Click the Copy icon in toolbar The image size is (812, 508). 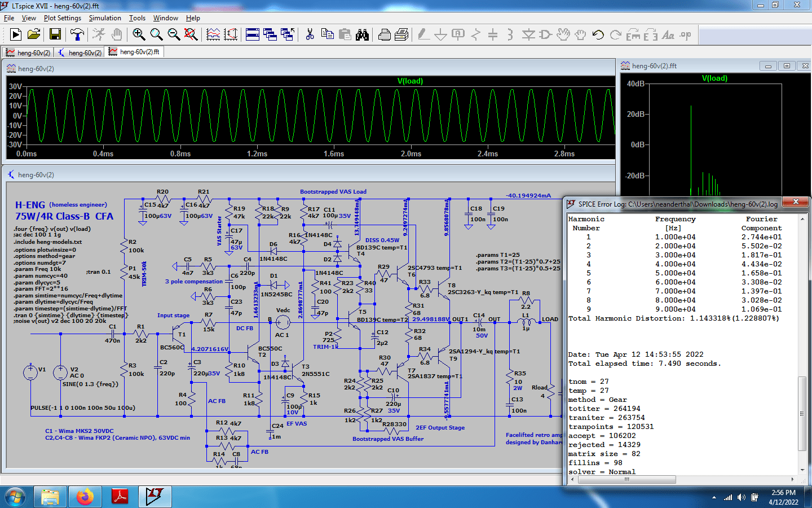[327, 35]
